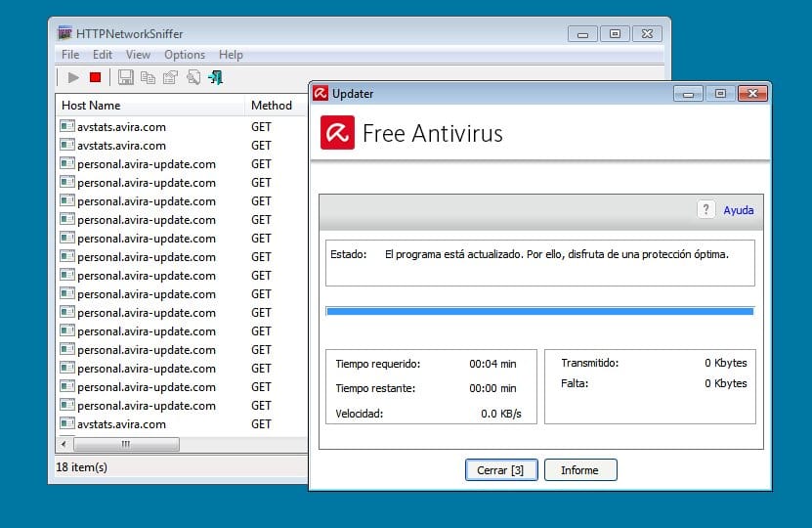Stop capturing with the red square icon
The height and width of the screenshot is (528, 812).
96,77
